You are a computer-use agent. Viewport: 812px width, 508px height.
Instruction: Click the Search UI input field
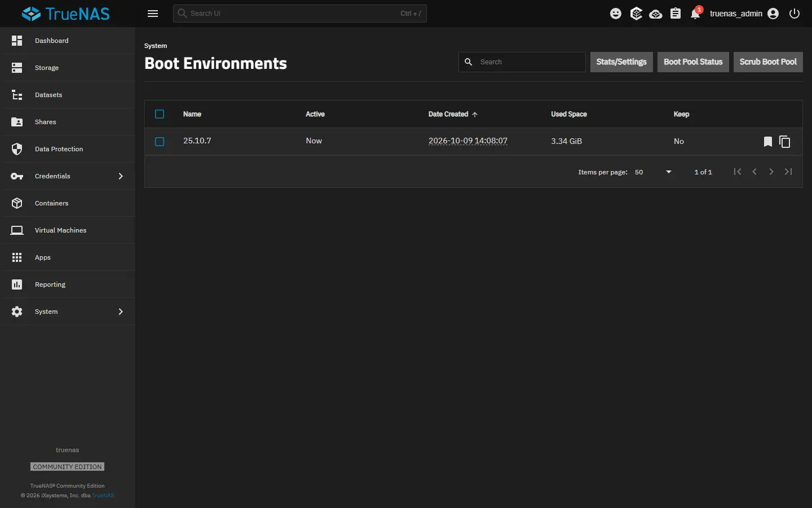pos(300,14)
